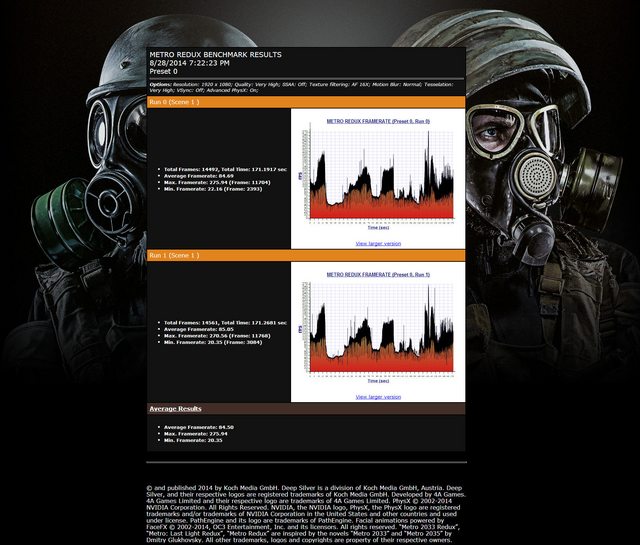Select the 'Run 1 (Scene 1)' orange header

coord(306,256)
